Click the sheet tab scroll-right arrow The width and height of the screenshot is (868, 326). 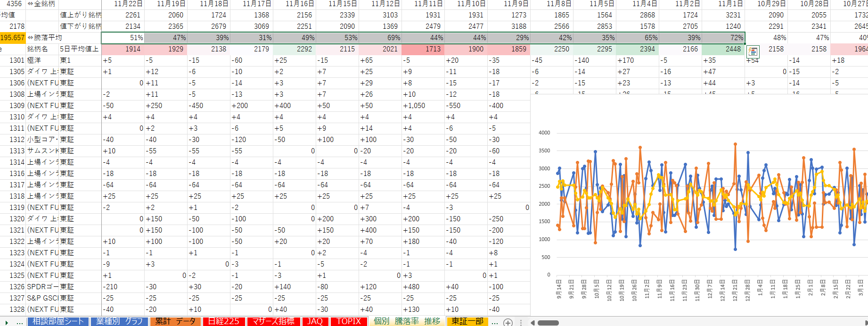pyautogui.click(x=7, y=322)
